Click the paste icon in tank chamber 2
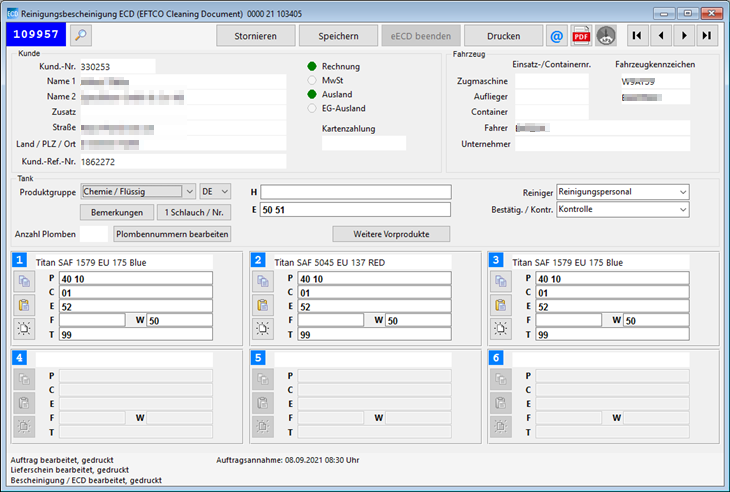The width and height of the screenshot is (730, 492). [261, 305]
